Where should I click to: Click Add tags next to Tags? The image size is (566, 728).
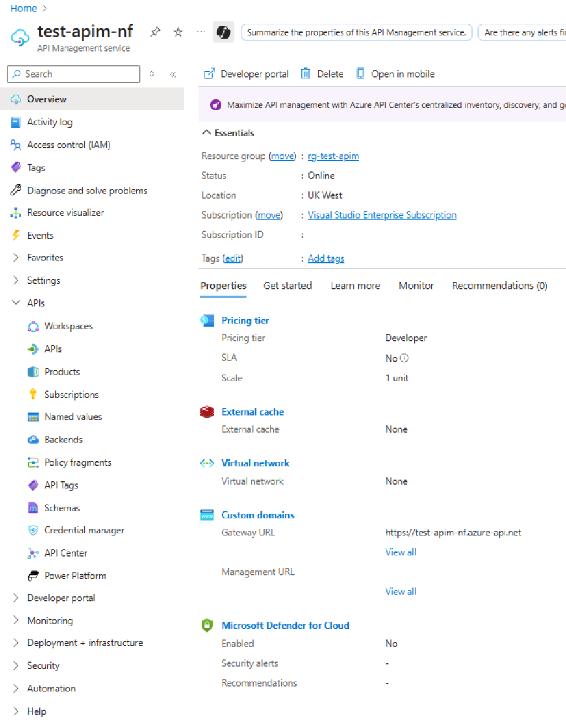(x=326, y=258)
